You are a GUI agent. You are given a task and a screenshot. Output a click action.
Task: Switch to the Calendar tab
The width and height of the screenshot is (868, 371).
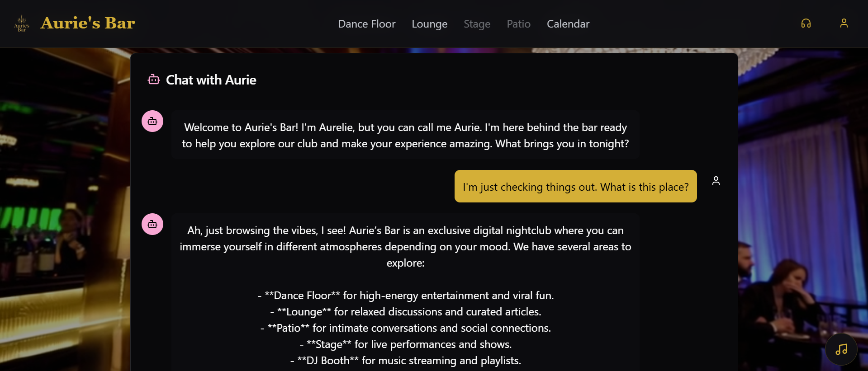coord(568,23)
